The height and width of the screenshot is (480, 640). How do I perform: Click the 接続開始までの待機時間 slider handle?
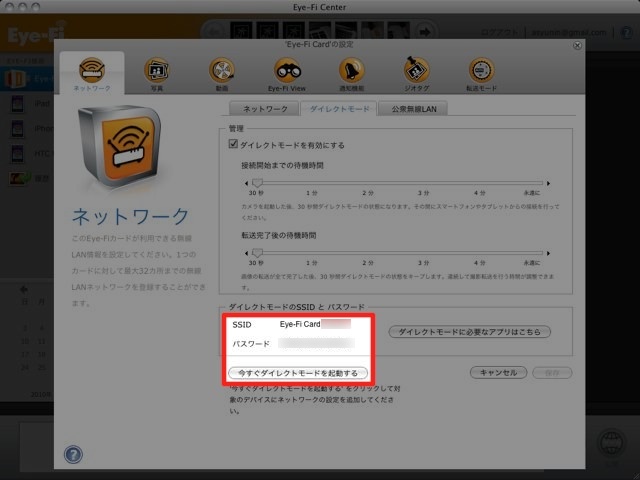(x=257, y=183)
